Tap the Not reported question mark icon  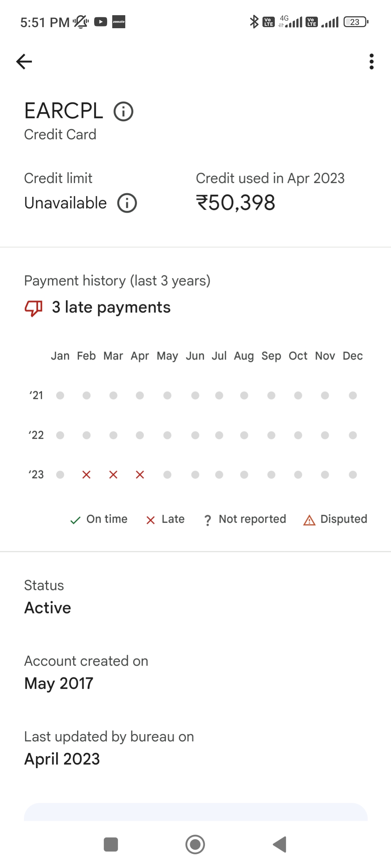pos(207,520)
